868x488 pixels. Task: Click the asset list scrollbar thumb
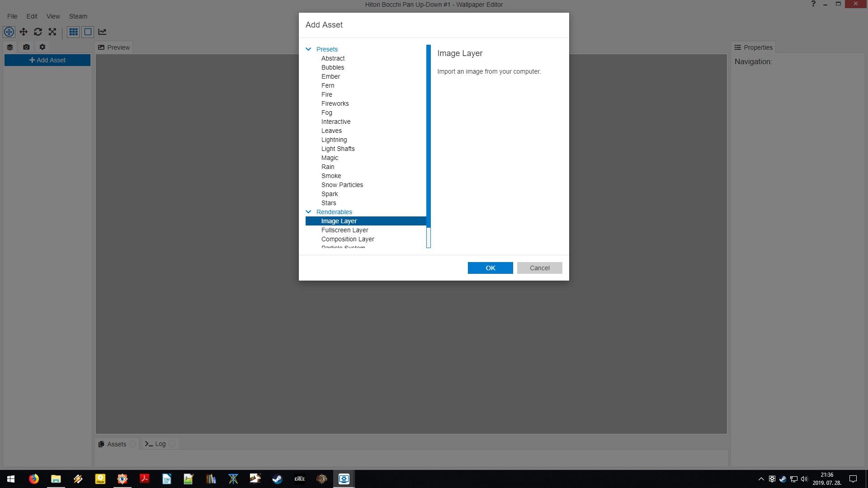coord(428,136)
